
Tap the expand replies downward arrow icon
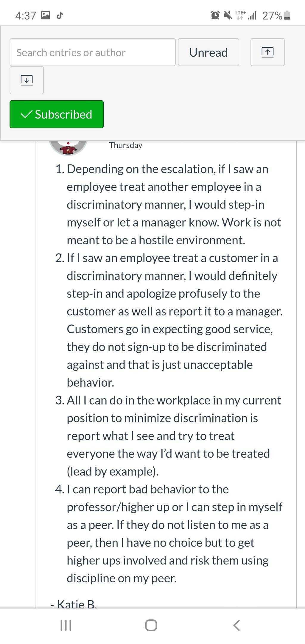27,80
